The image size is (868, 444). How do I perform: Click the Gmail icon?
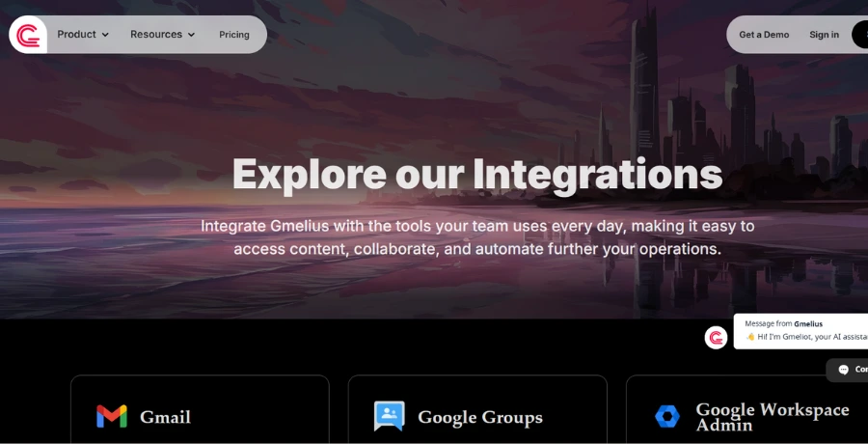(x=112, y=416)
